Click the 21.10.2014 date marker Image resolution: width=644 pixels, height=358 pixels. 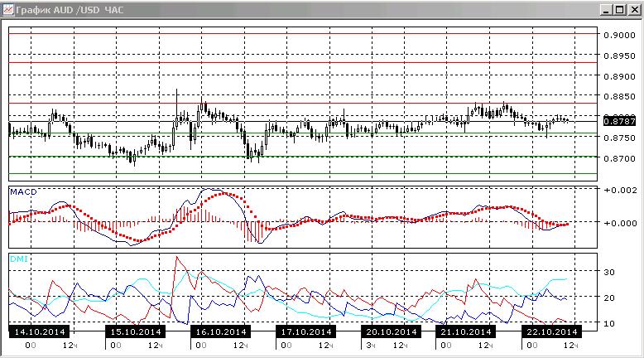coord(466,331)
